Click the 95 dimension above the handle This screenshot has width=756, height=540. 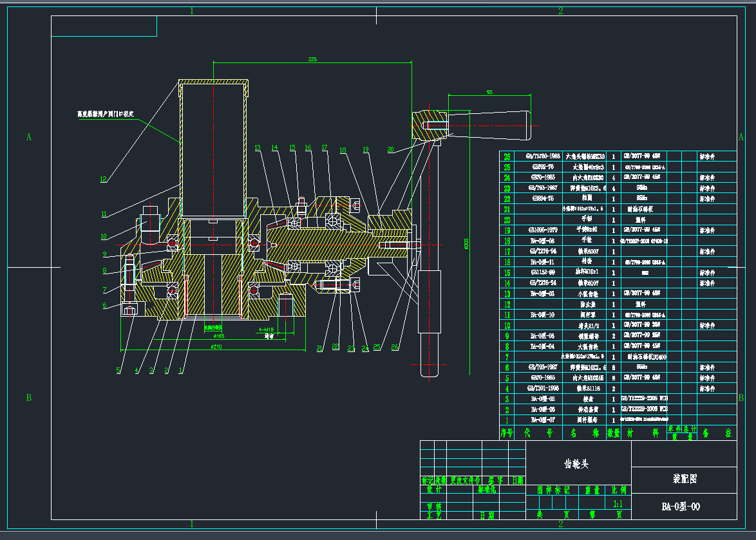(x=489, y=92)
